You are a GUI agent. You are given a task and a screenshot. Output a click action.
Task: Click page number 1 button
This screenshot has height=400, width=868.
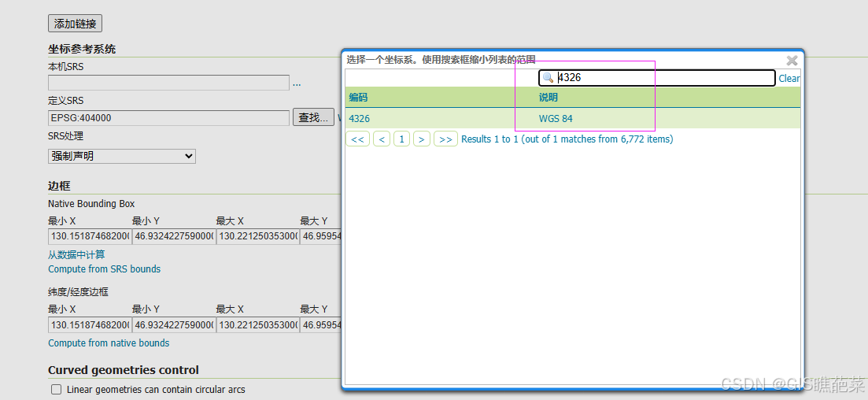click(402, 139)
